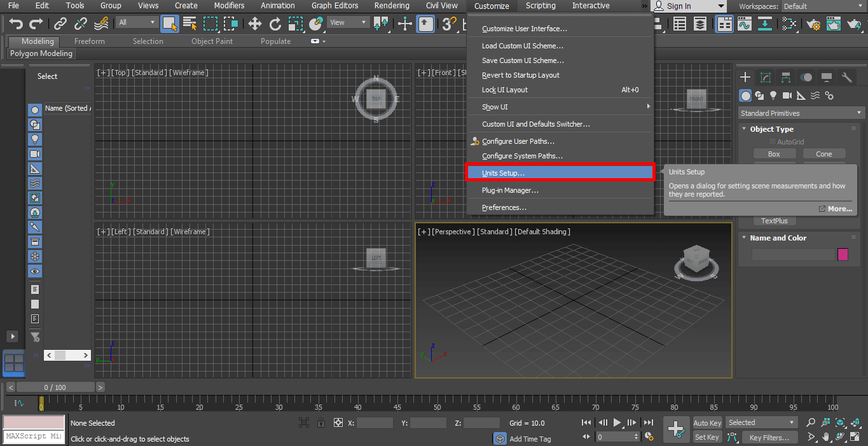This screenshot has height=446, width=868.
Task: Click the Undo icon
Action: [x=16, y=24]
